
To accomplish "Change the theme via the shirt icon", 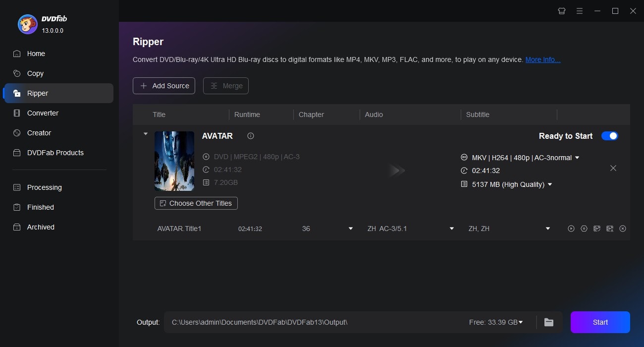I will tap(561, 10).
